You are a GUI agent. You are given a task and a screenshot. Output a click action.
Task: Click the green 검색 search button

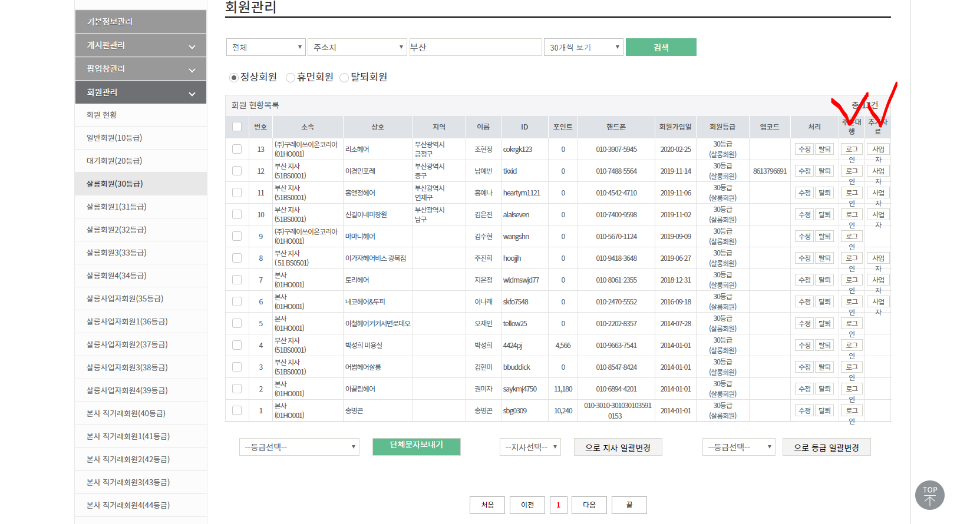point(661,47)
